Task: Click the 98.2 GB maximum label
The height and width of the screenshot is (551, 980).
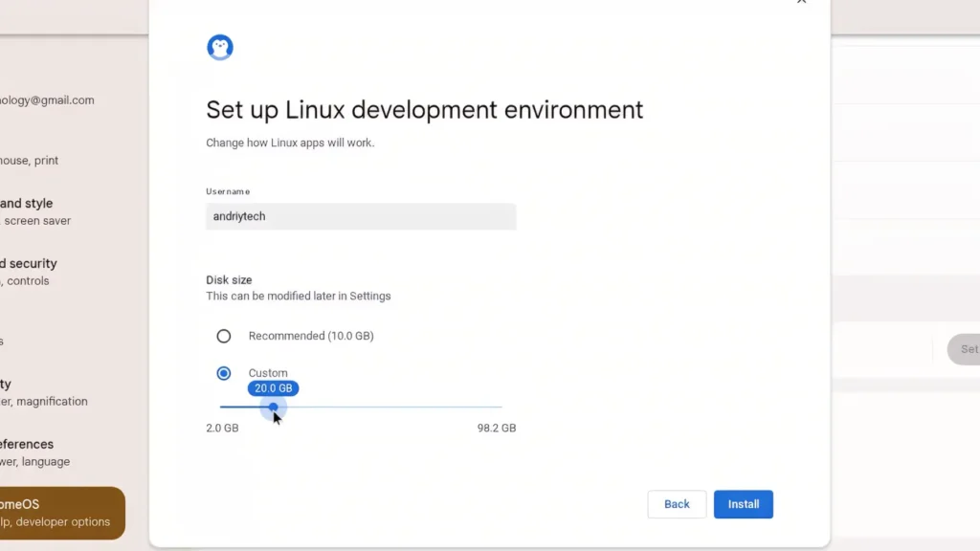Action: pos(497,428)
